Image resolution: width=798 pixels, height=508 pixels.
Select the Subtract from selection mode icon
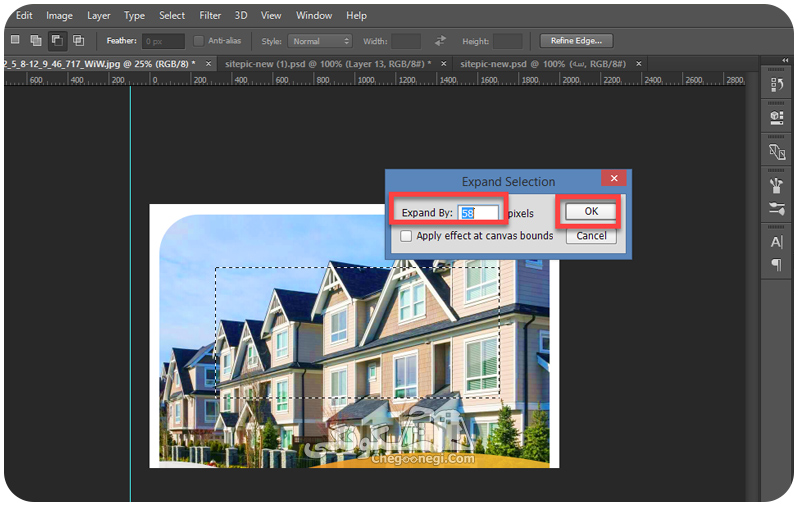click(x=57, y=40)
